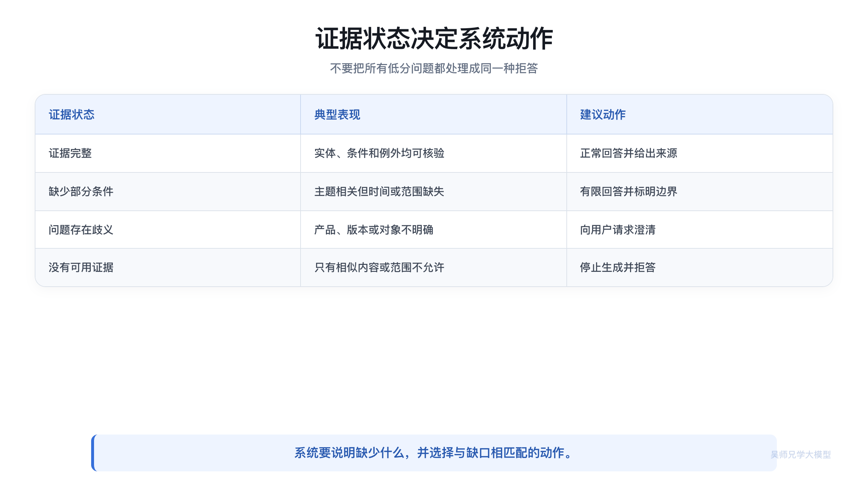
Task: Select the 典型表现 column header
Action: (433, 115)
